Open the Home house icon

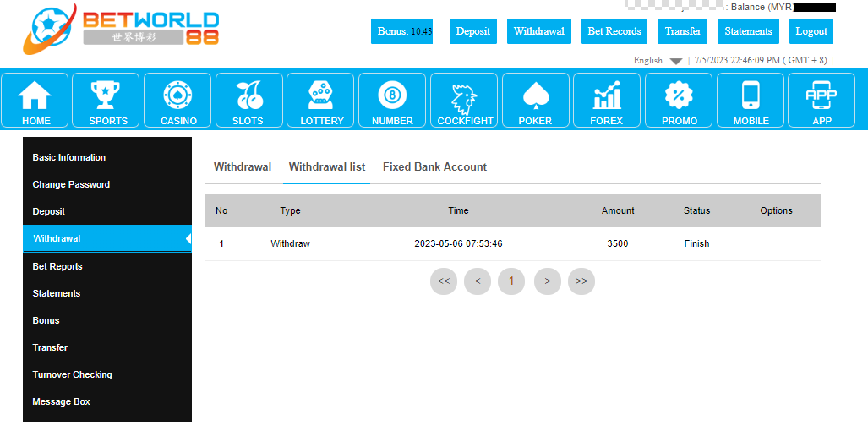[35, 95]
